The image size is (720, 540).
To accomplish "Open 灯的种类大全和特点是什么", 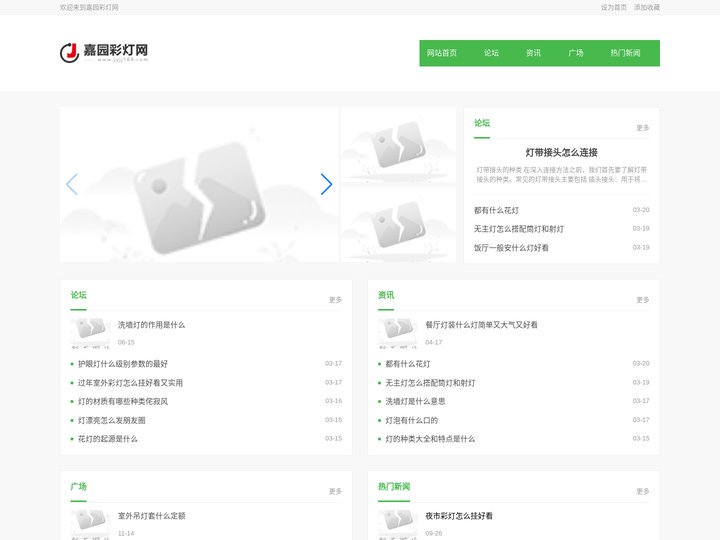I will pos(430,439).
